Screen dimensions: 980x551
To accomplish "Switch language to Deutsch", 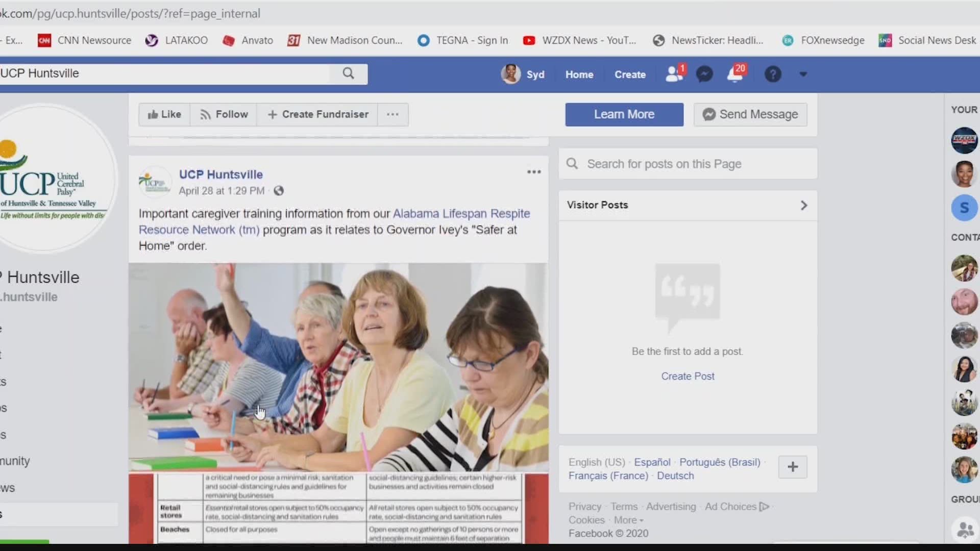I will [x=675, y=475].
